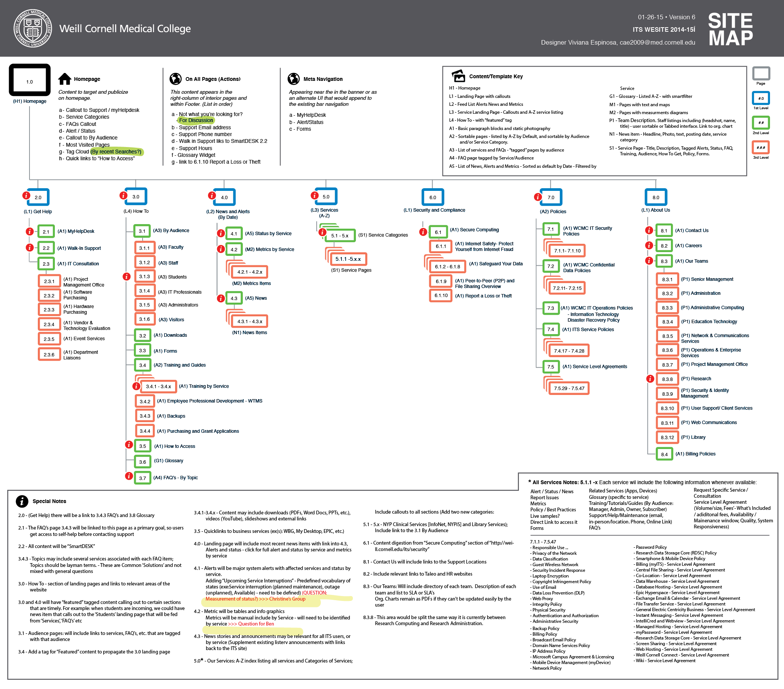
Task: Click the (G1) Glossary node
Action: coord(142,461)
